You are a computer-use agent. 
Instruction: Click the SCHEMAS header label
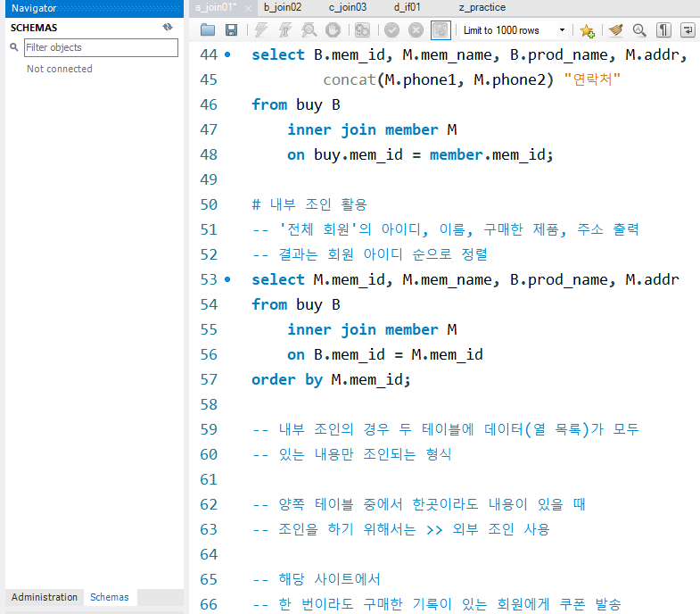34,28
